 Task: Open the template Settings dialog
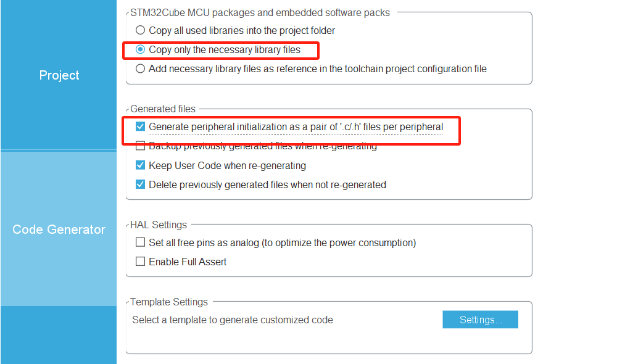pyautogui.click(x=480, y=319)
